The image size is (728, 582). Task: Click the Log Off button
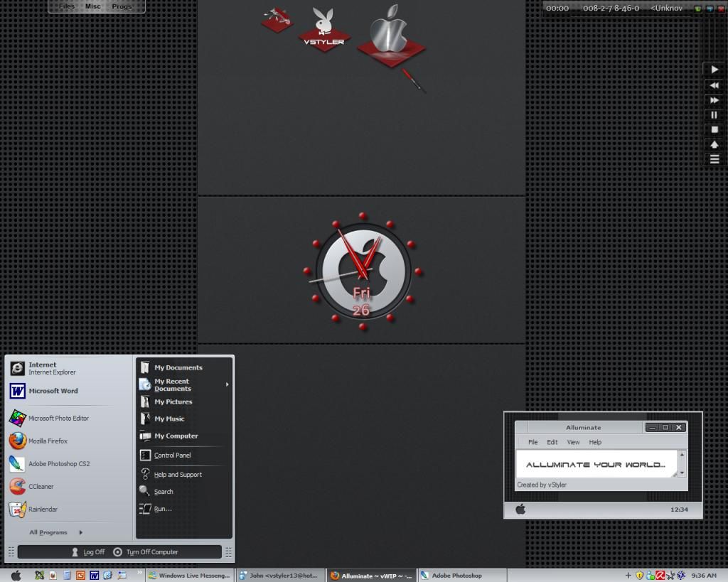tap(88, 552)
